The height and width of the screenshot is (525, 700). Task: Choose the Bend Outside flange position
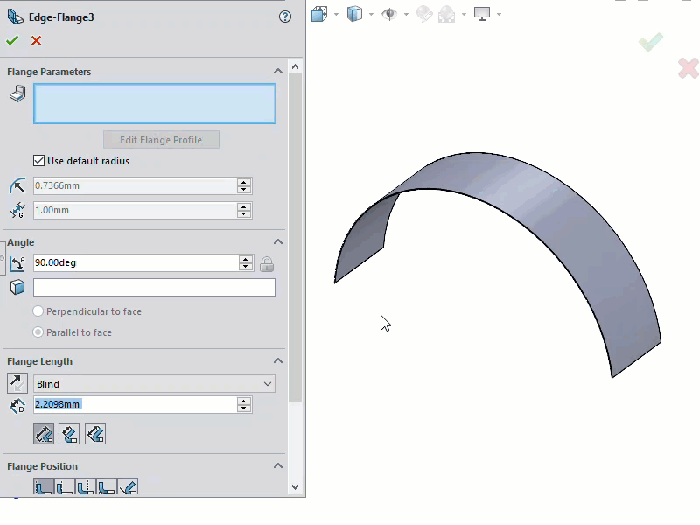click(x=86, y=488)
